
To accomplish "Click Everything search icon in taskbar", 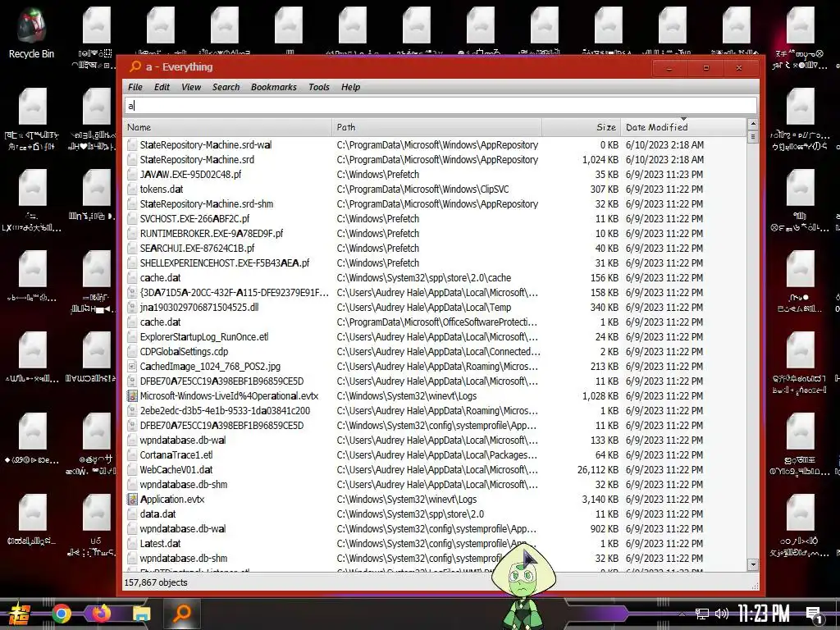I will point(182,613).
